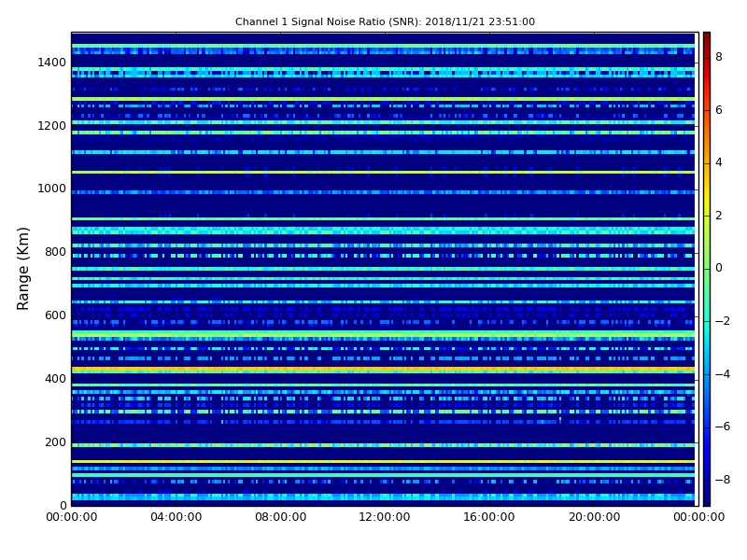Screen dimensions: 747x560
Task: Click the 'Range (Km)' axis label
Action: click(22, 269)
